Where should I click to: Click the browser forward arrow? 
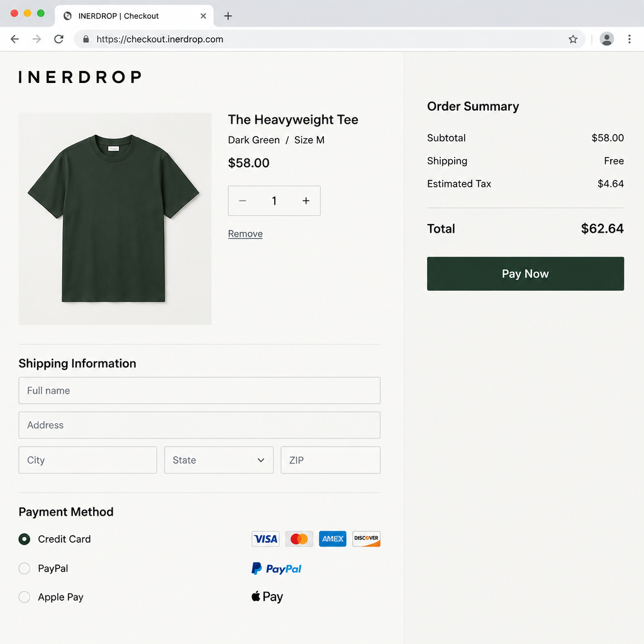point(37,39)
